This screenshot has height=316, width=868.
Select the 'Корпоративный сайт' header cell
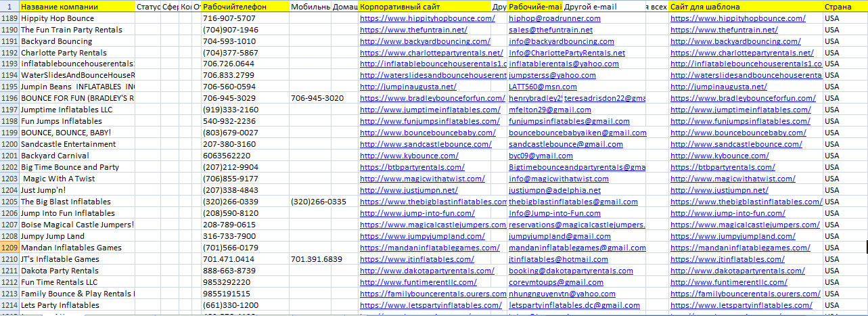click(x=425, y=6)
